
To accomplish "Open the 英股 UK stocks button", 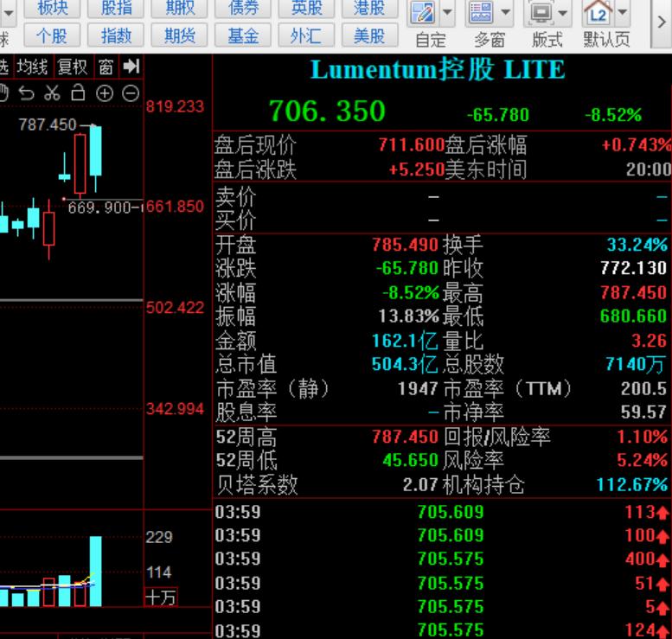I will pyautogui.click(x=306, y=8).
